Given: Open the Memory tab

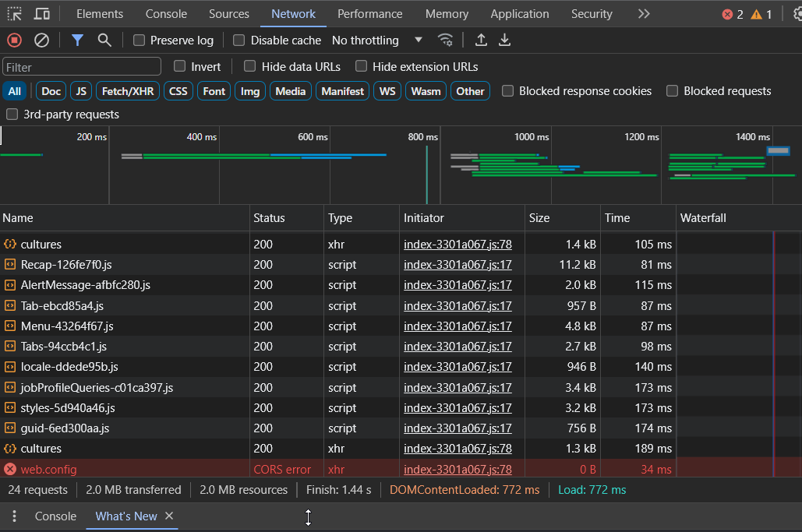Looking at the screenshot, I should tap(447, 14).
